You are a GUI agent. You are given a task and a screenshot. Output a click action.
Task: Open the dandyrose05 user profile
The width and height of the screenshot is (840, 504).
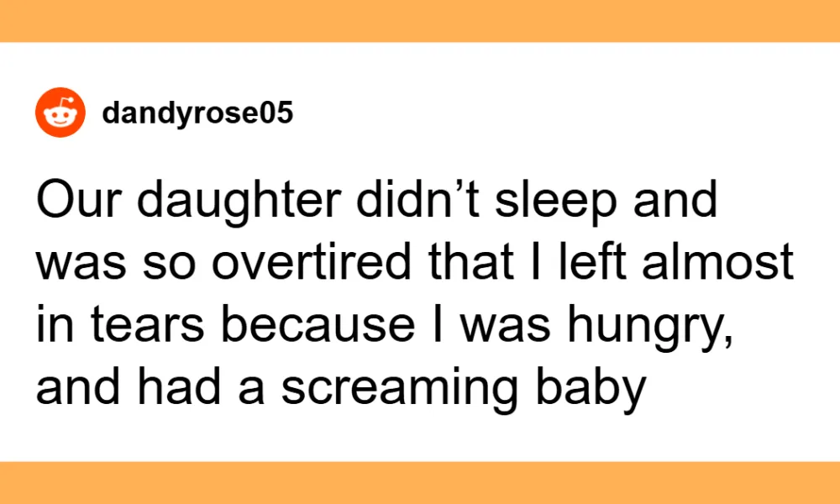[197, 113]
